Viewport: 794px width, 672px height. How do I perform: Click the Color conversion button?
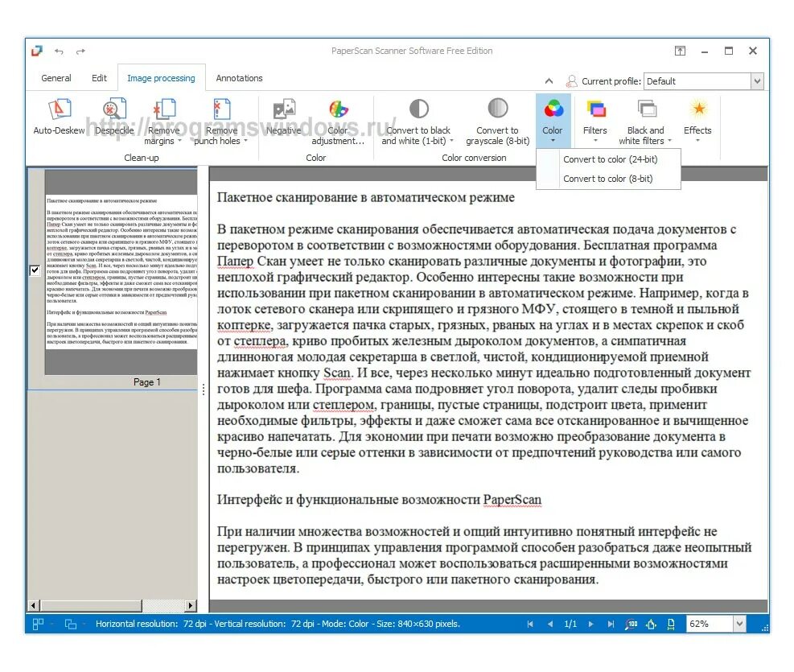coord(553,121)
